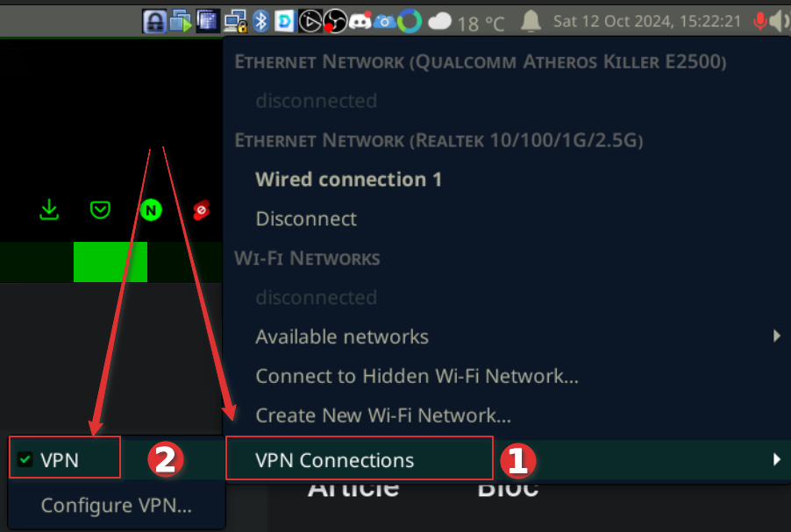
Task: Select the VPN Connections menu entry
Action: click(x=334, y=459)
